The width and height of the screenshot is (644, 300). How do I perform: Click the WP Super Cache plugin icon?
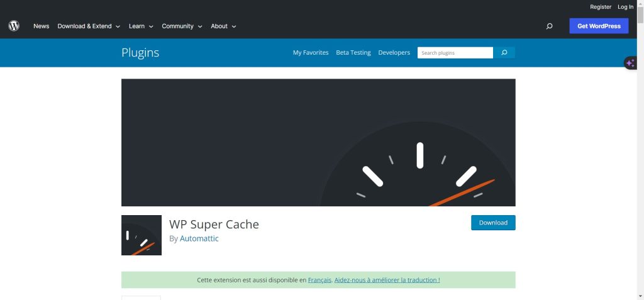pos(142,235)
